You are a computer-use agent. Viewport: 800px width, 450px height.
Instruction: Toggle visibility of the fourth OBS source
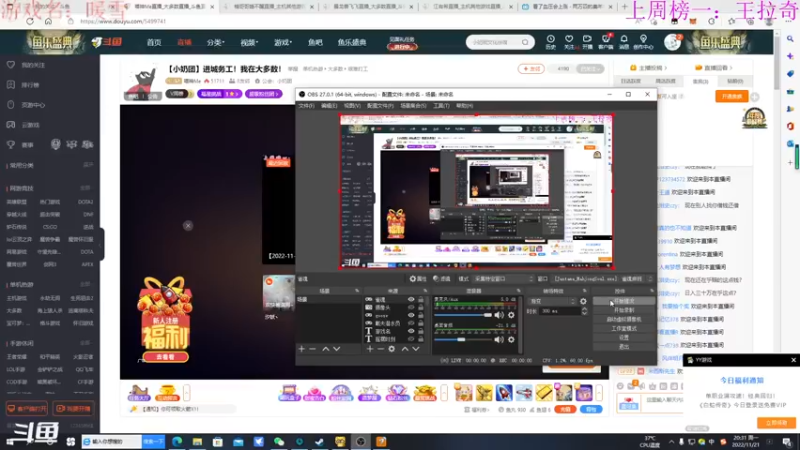tap(411, 323)
